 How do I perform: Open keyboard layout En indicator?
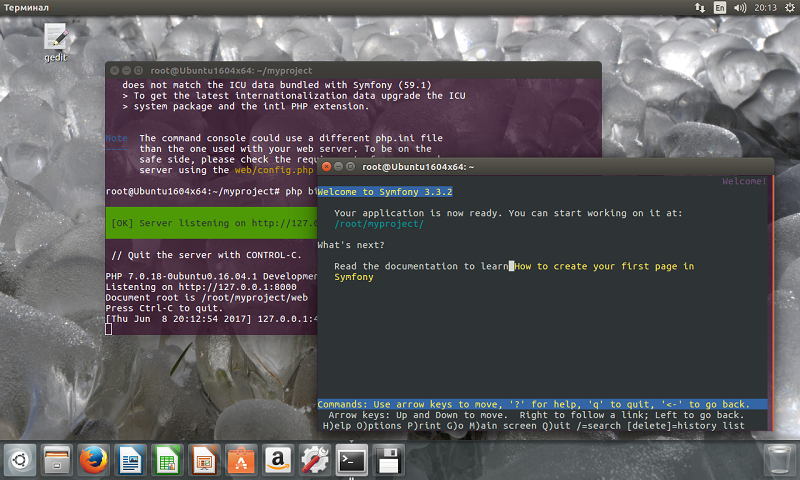click(719, 8)
